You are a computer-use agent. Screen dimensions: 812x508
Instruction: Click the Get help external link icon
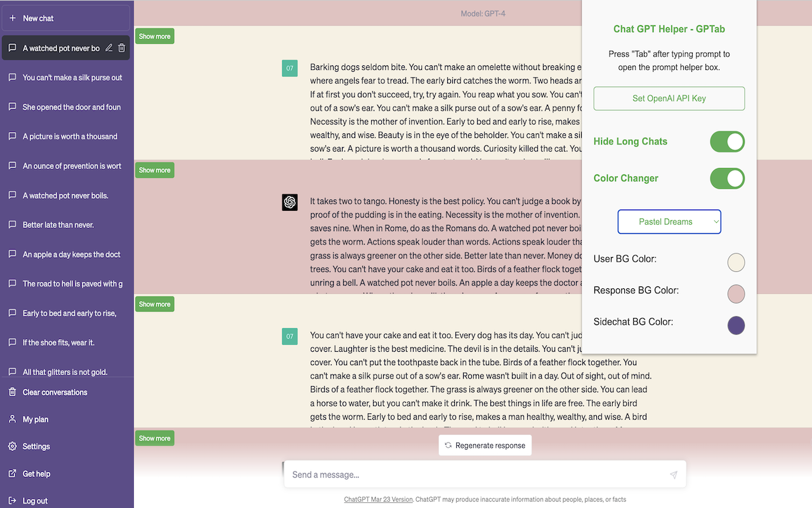(x=13, y=474)
